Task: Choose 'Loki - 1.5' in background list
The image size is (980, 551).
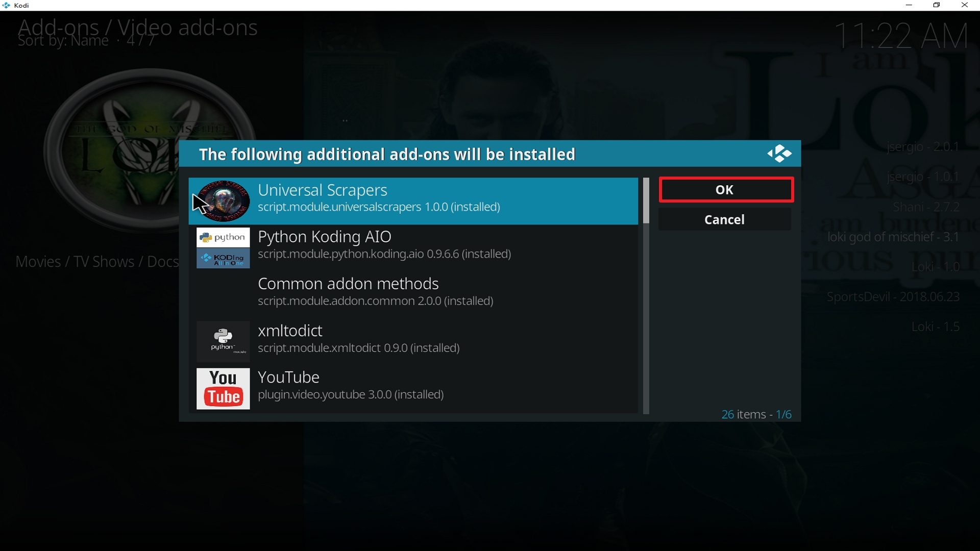Action: coord(936,327)
